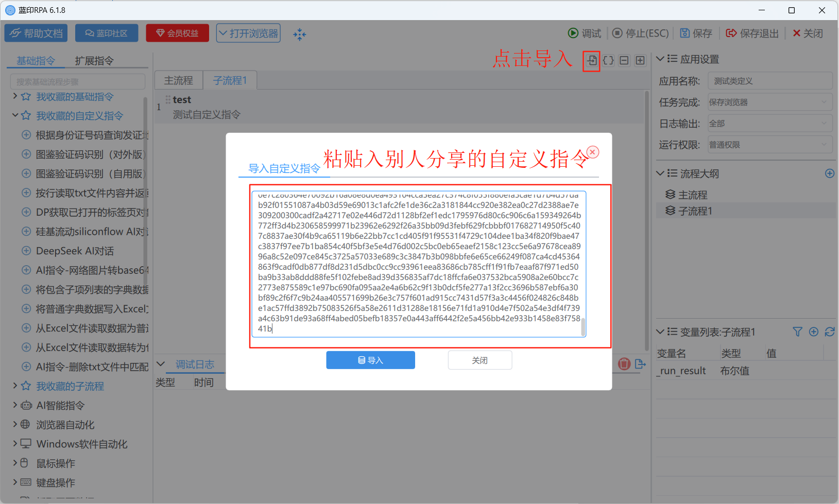839x504 pixels.
Task: Open 运行权限 dropdown
Action: tap(769, 145)
